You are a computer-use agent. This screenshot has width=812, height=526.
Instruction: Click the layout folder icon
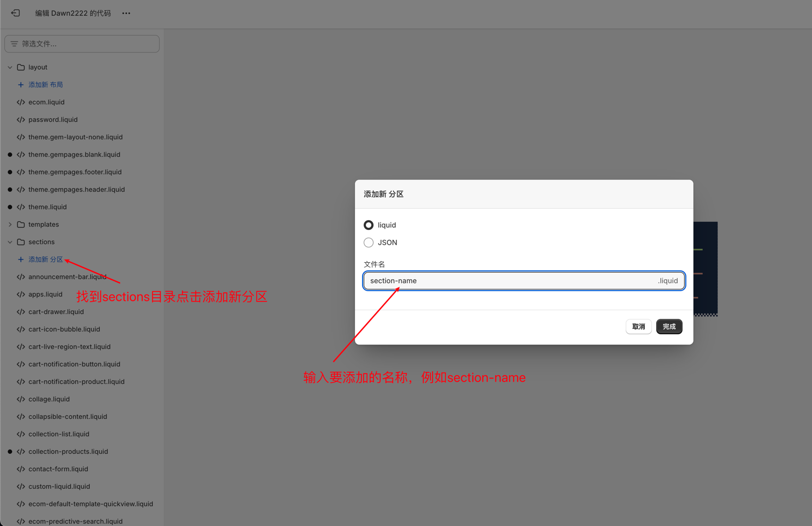click(x=21, y=67)
